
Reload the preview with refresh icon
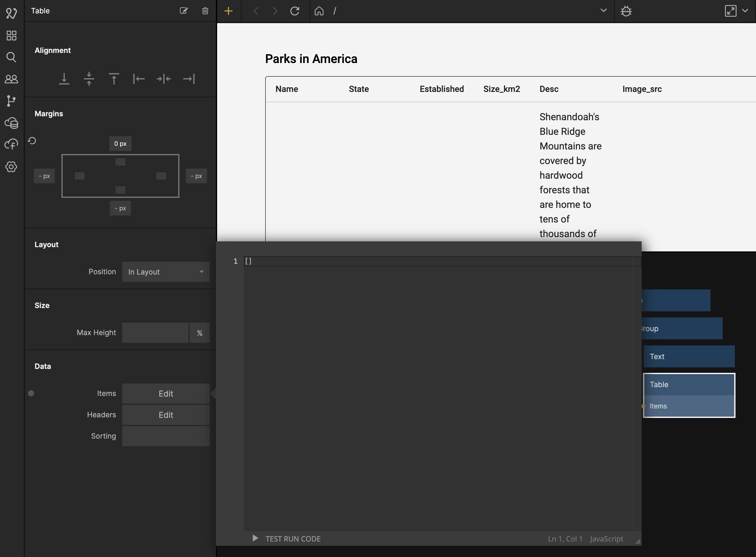point(295,11)
